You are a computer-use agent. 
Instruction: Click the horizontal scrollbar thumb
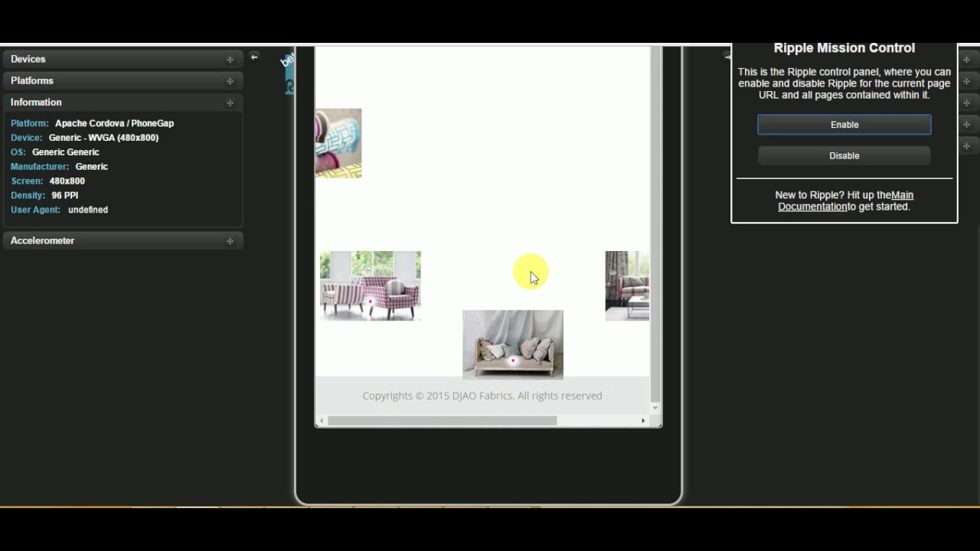click(443, 420)
